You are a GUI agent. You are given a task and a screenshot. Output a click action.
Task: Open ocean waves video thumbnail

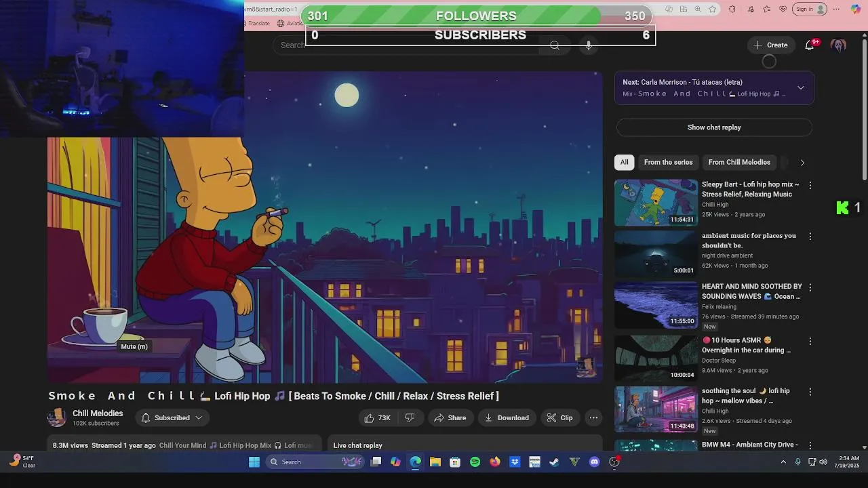point(656,304)
